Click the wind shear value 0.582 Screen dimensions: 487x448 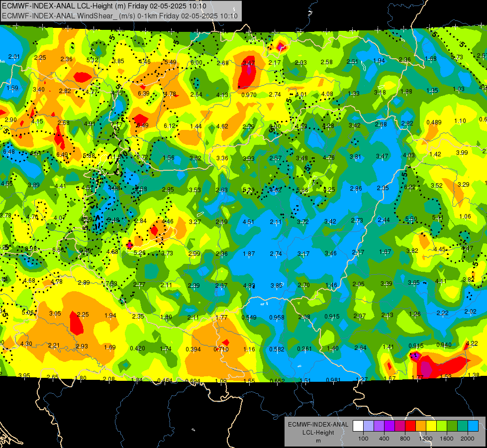click(x=277, y=349)
